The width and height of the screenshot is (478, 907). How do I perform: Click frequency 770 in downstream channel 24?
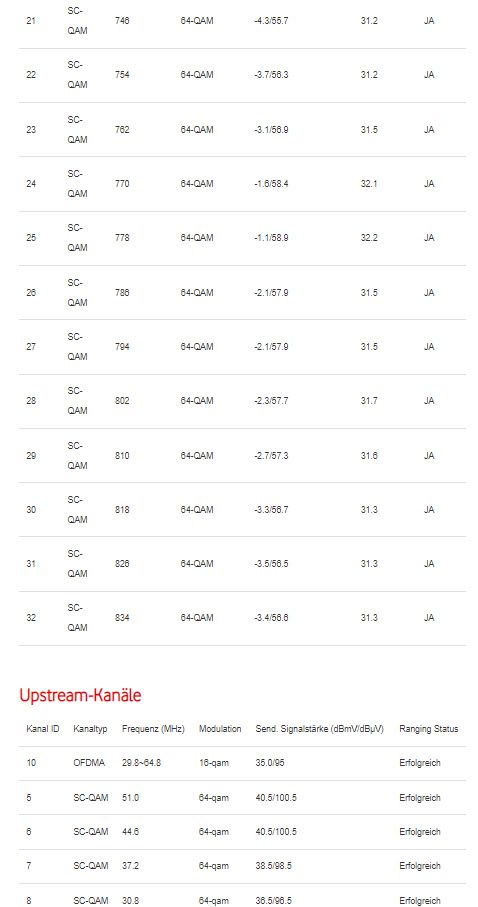122,184
